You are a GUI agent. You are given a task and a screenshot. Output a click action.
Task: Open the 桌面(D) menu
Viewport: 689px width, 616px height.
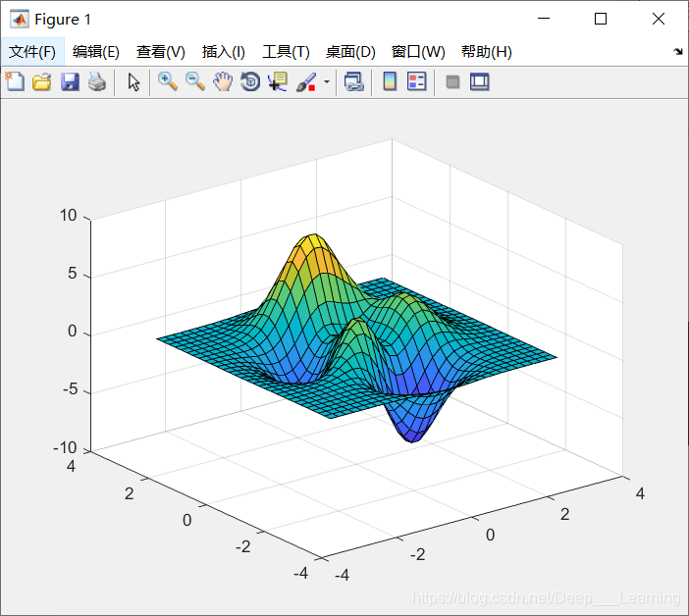click(x=350, y=52)
